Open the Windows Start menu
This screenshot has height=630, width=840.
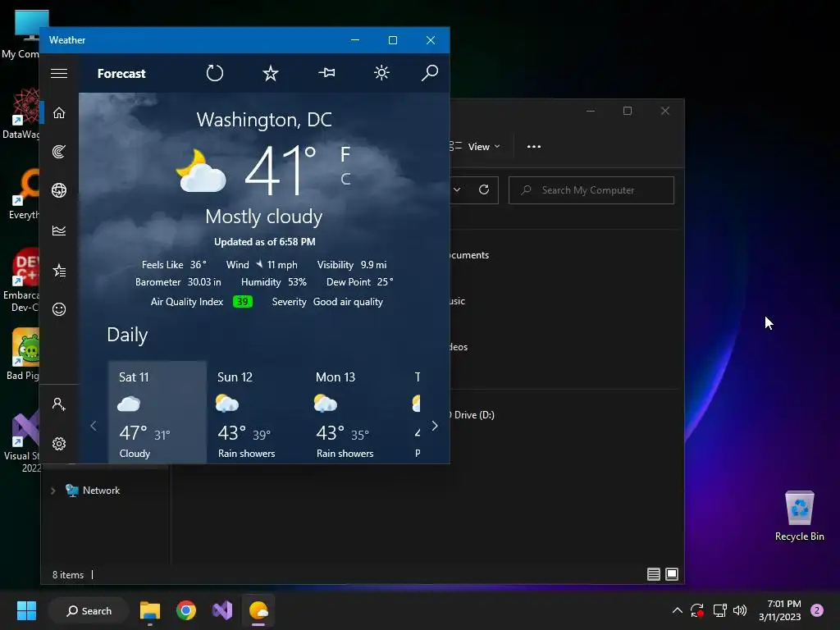(26, 610)
